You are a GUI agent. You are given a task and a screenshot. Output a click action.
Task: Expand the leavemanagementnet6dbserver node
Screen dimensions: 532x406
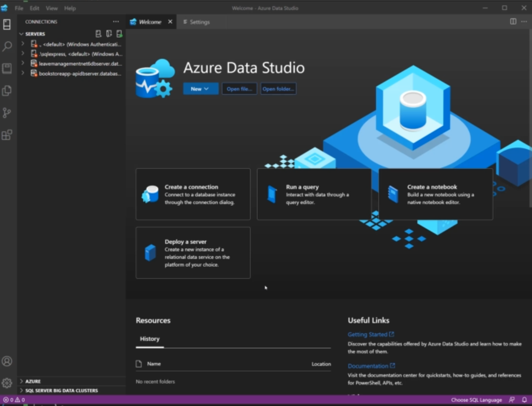click(x=23, y=63)
